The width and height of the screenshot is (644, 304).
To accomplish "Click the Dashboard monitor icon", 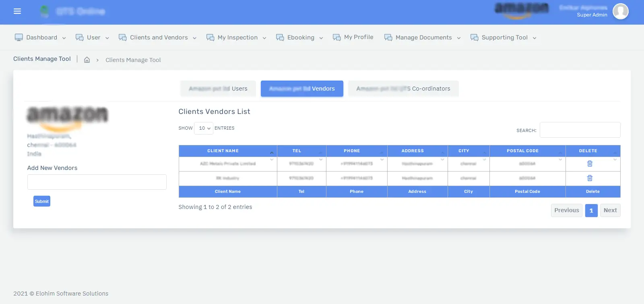I will click(x=19, y=37).
